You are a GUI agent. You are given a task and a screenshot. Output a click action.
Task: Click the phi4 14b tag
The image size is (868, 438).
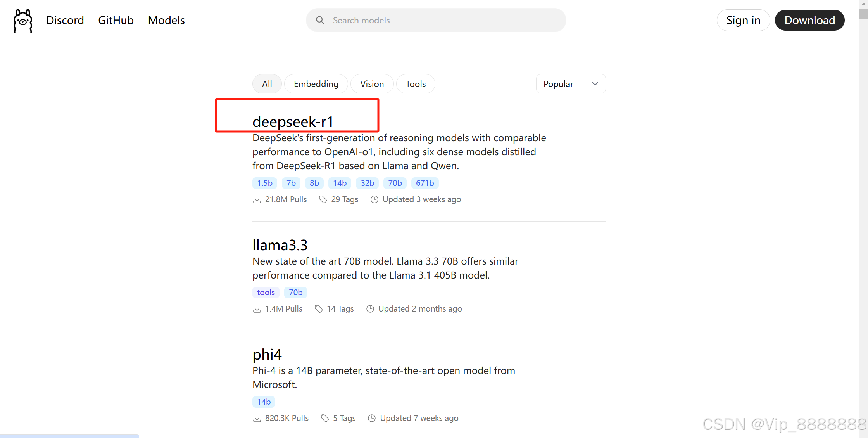pos(264,402)
